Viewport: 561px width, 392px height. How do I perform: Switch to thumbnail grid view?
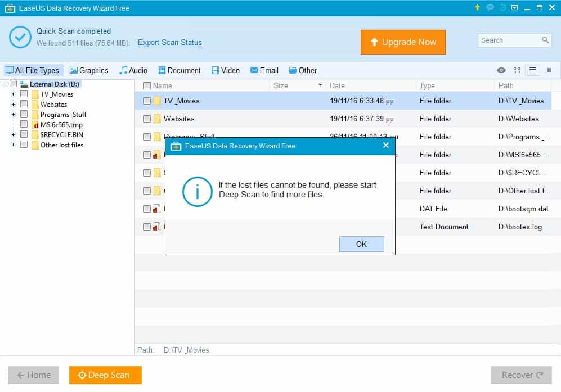point(517,70)
